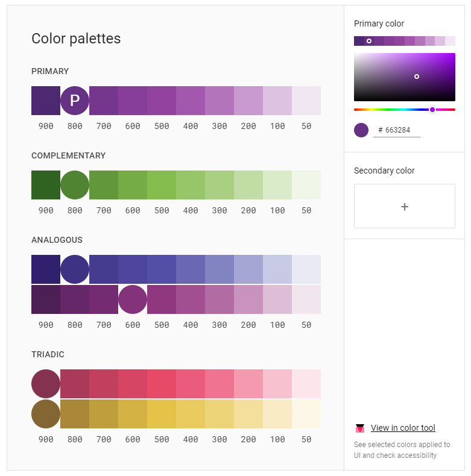471x476 pixels.
Task: Select the primary 800 swatch marked P
Action: tap(75, 101)
